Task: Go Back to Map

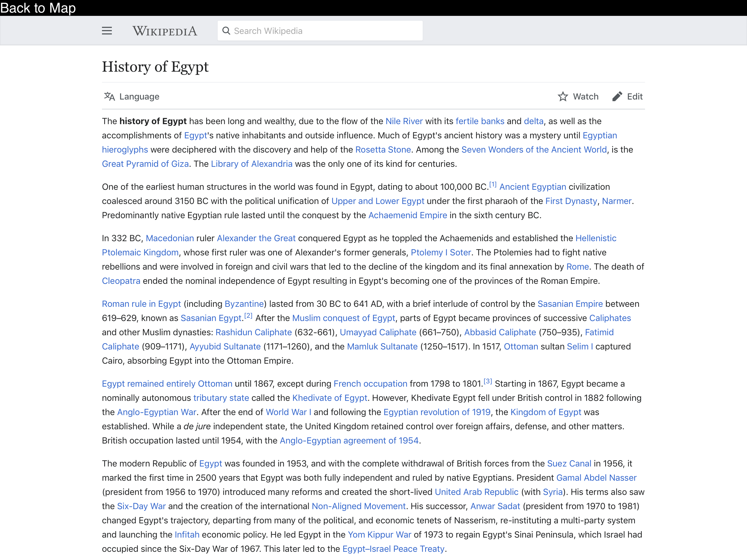Action: pyautogui.click(x=38, y=8)
